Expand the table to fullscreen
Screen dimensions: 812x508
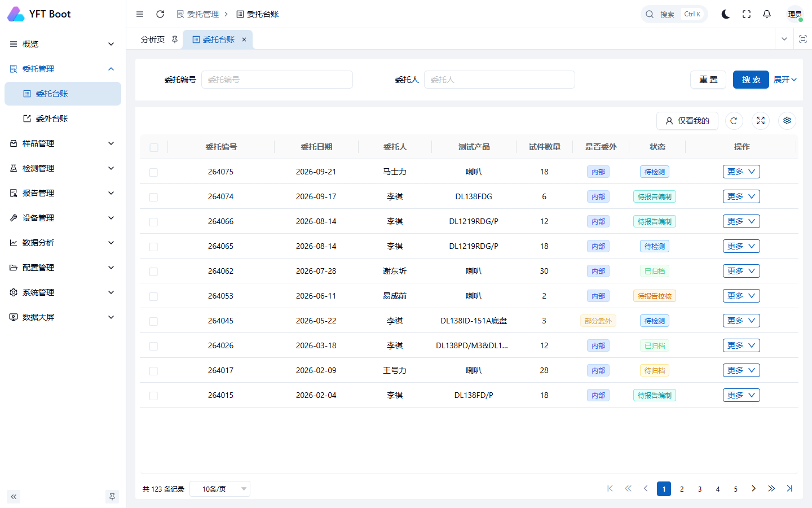point(761,121)
